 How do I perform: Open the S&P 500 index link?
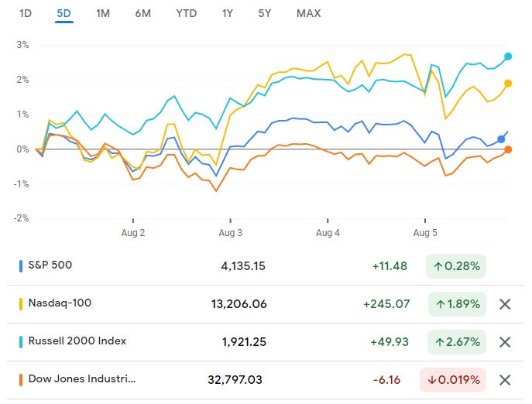point(50,265)
